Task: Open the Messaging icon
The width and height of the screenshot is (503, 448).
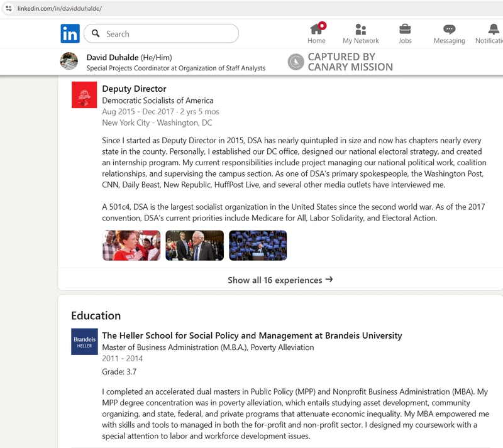Action: (x=449, y=30)
